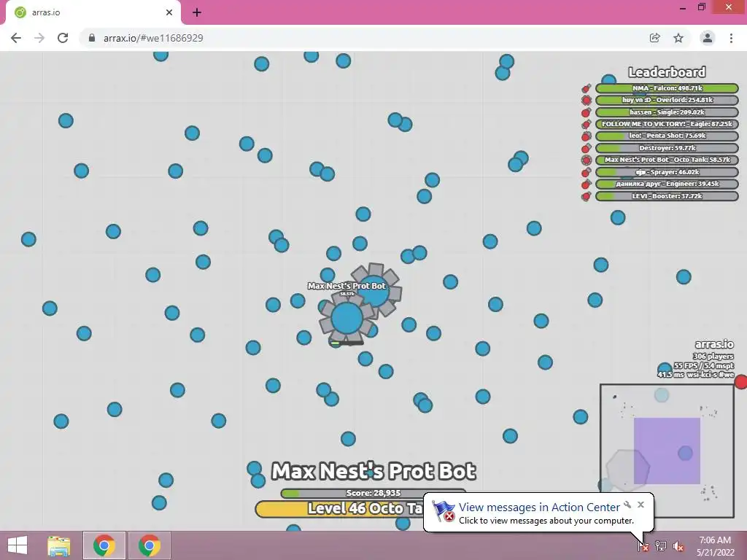Viewport: 747px width, 560px height.
Task: Open the Chrome profile avatar menu
Action: click(708, 38)
